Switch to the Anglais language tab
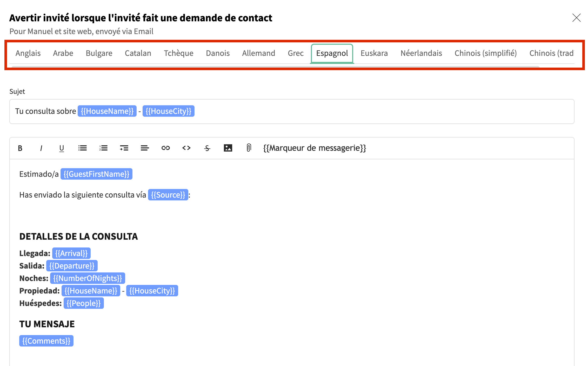 (28, 53)
